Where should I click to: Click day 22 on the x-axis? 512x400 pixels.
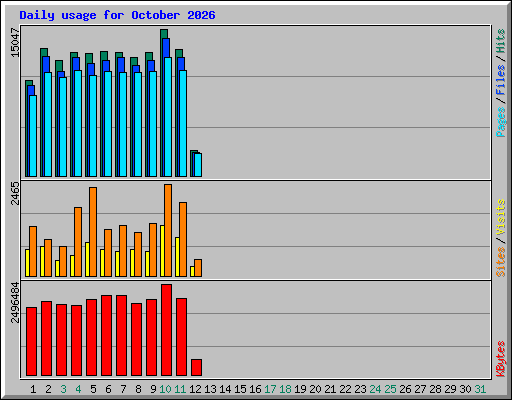tap(345, 389)
